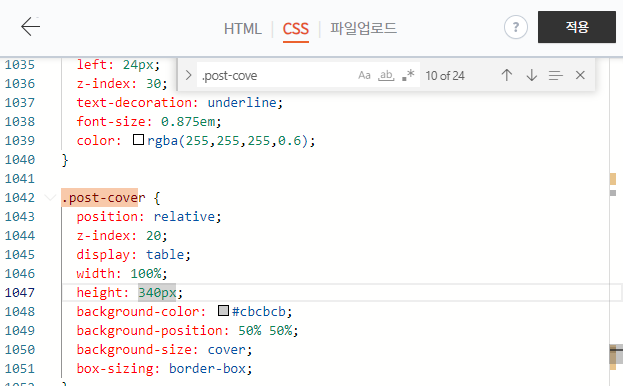The width and height of the screenshot is (623, 386).
Task: Open help with the question mark icon
Action: [x=516, y=27]
